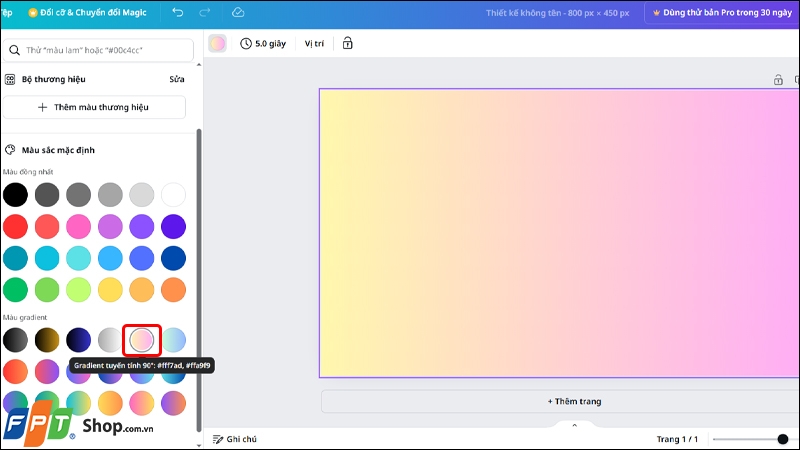Click the Bộ thương hiệu brand kit icon
Viewport: 800px width, 450px height.
(x=10, y=79)
